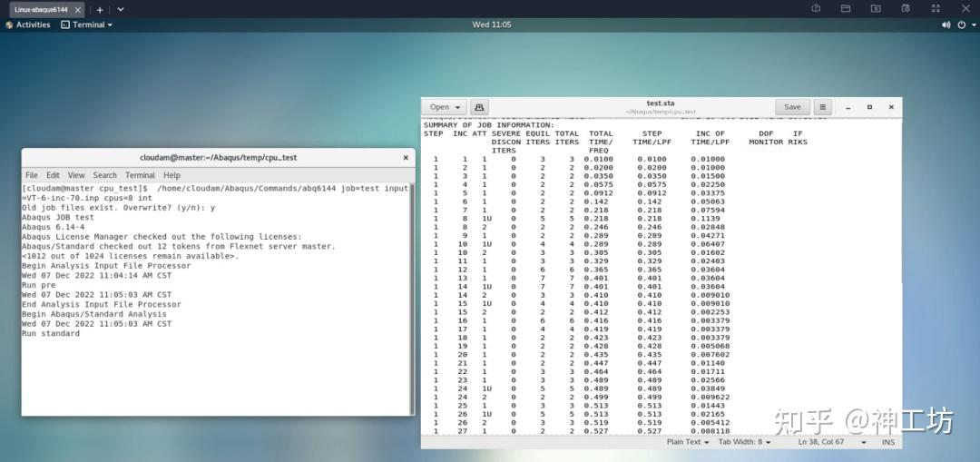
Task: Open the terminal's Help menu
Action: tap(171, 175)
